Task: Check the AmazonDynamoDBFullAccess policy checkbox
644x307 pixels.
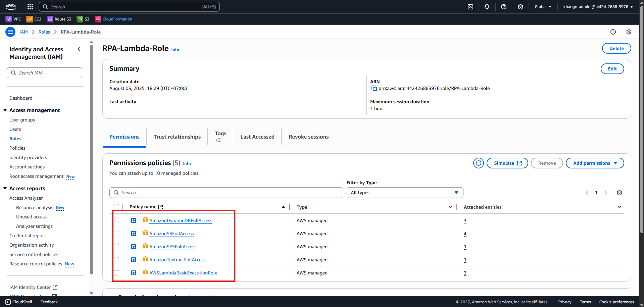Action: [x=116, y=220]
